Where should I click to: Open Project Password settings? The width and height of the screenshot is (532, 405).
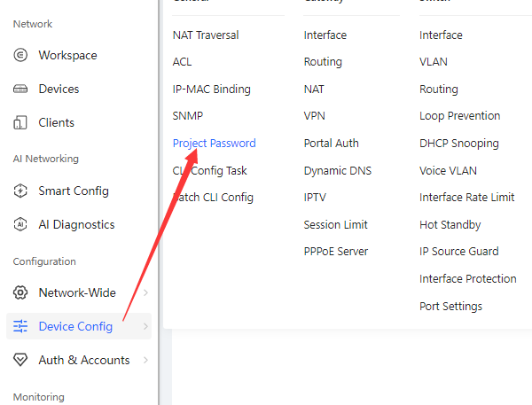tap(214, 144)
